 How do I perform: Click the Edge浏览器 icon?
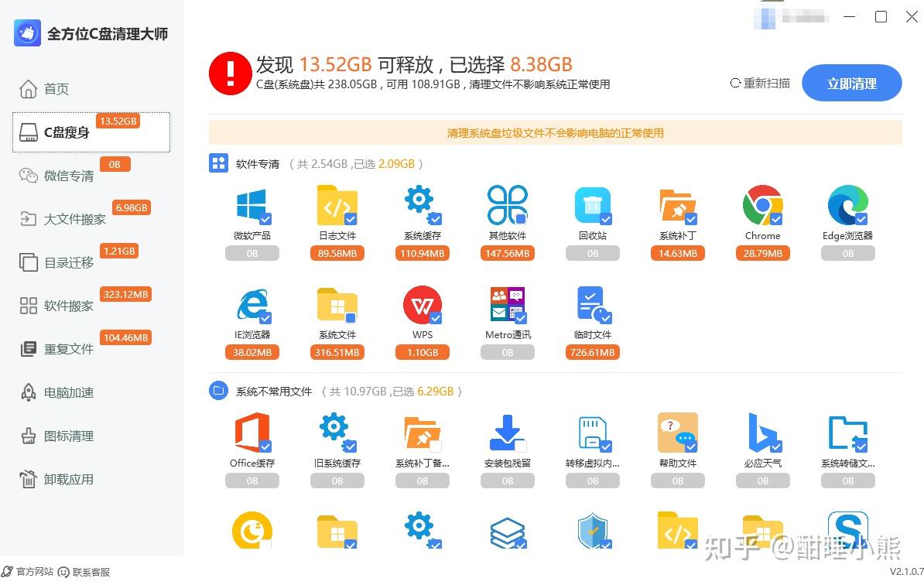(848, 205)
